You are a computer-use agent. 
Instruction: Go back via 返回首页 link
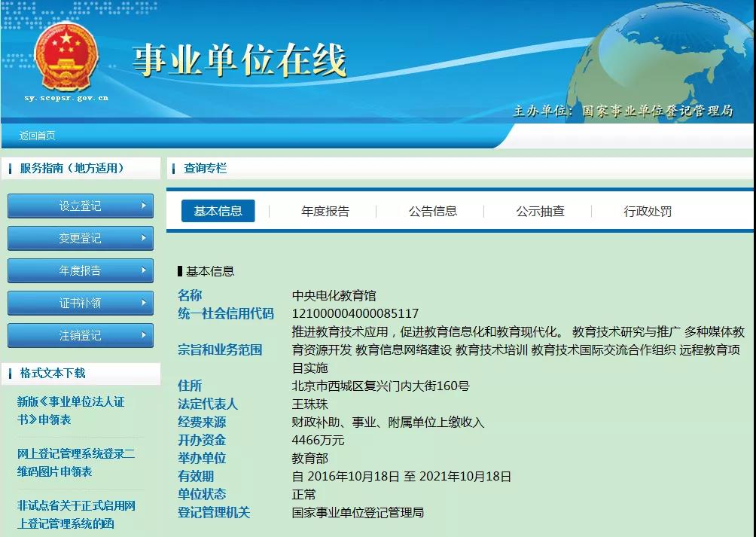pos(37,136)
